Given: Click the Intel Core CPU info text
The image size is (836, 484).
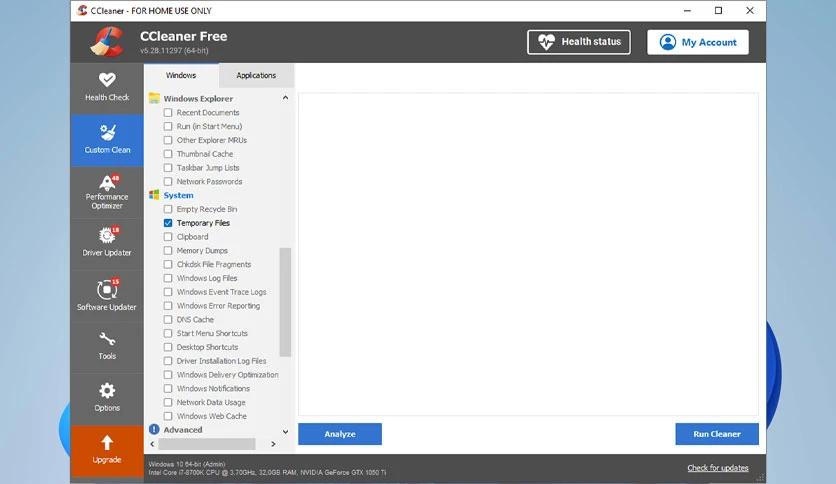Looking at the screenshot, I should 267,472.
